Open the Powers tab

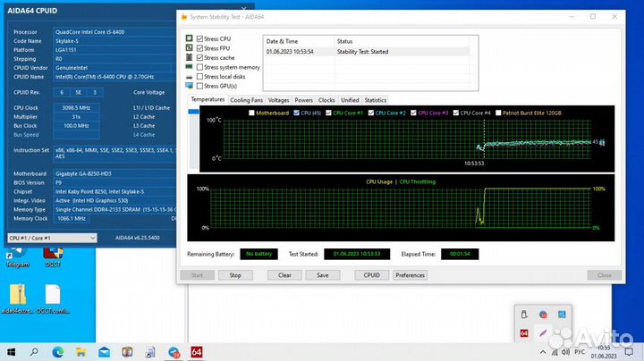pyautogui.click(x=303, y=100)
